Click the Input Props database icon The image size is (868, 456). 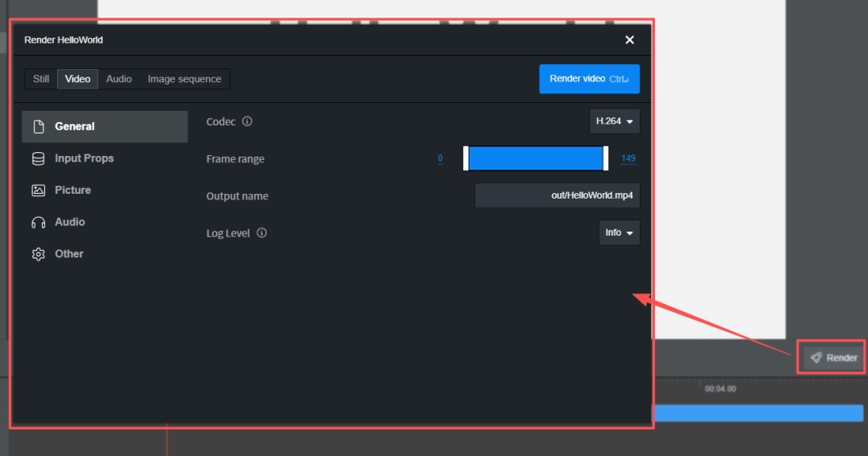click(x=38, y=158)
